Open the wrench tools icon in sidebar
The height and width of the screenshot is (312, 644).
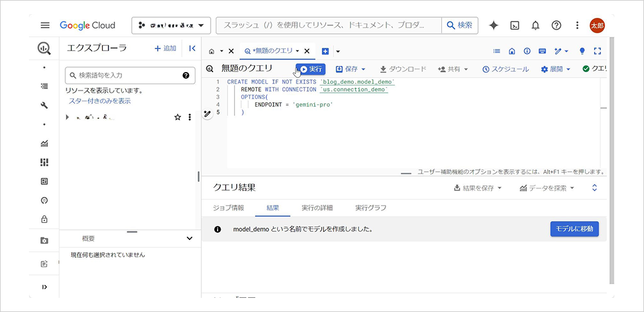pyautogui.click(x=44, y=105)
